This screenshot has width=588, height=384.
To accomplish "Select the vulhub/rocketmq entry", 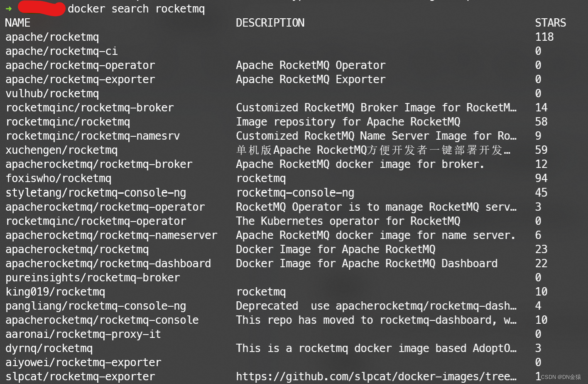I will [x=52, y=94].
